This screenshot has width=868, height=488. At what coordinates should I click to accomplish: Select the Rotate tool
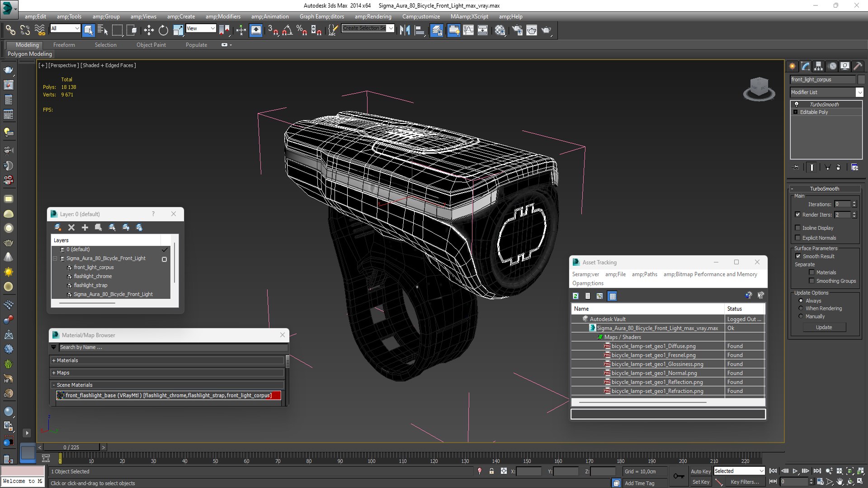[163, 30]
